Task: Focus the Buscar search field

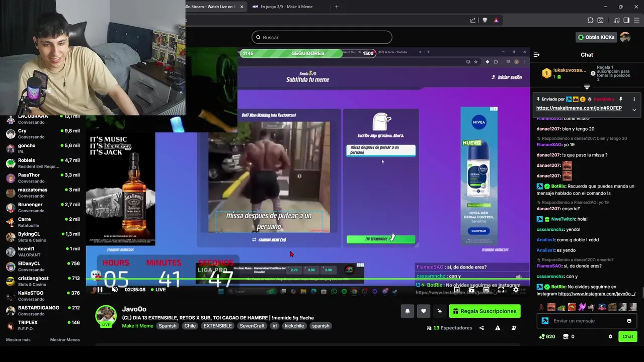Action: pyautogui.click(x=322, y=37)
